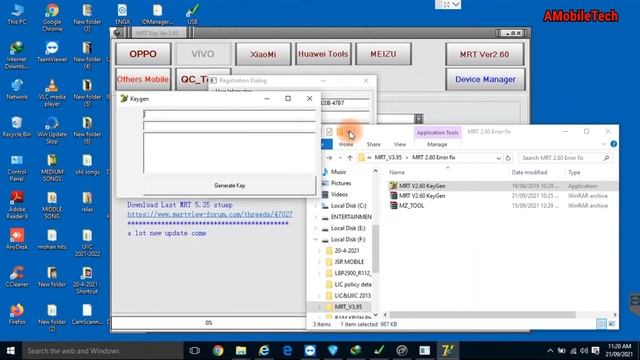Click the taskbar search box

(x=103, y=351)
